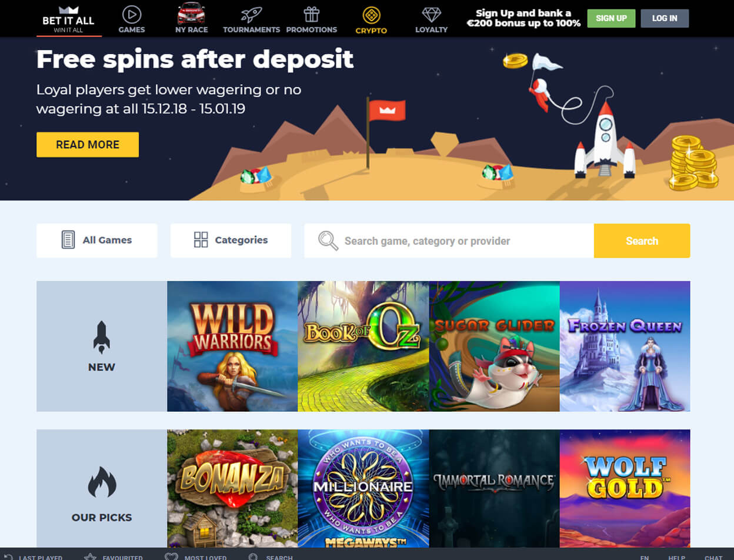Select the Promotions gift box icon
734x560 pixels.
311,14
